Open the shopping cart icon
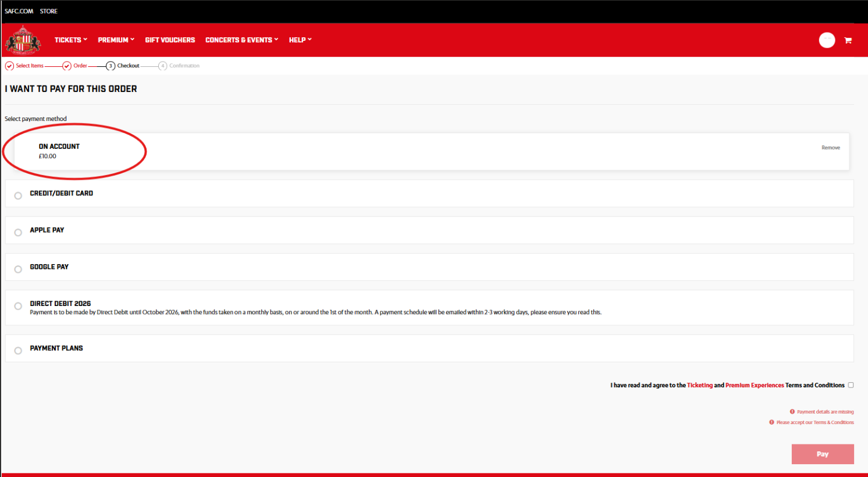Screen dimensions: 868x477 848,40
